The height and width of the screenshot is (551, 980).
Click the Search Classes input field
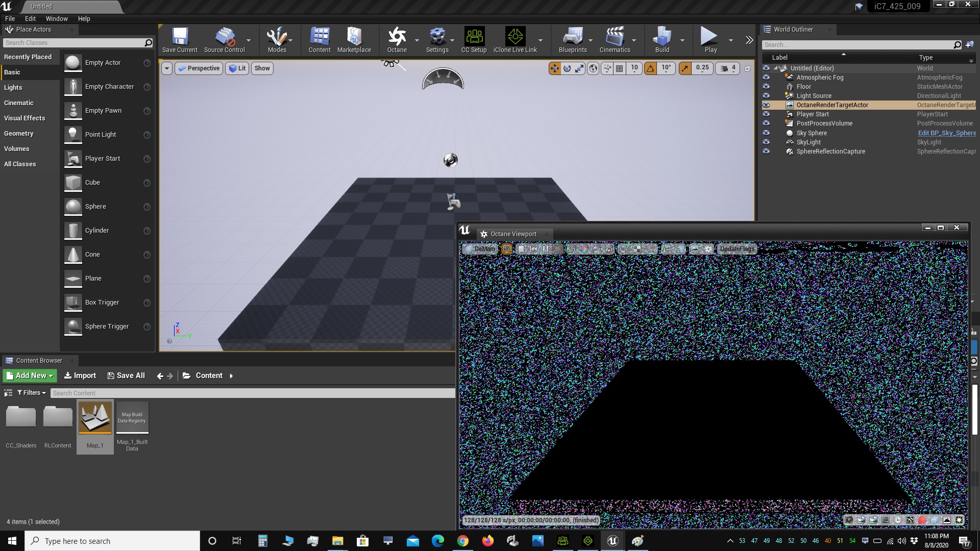71,43
